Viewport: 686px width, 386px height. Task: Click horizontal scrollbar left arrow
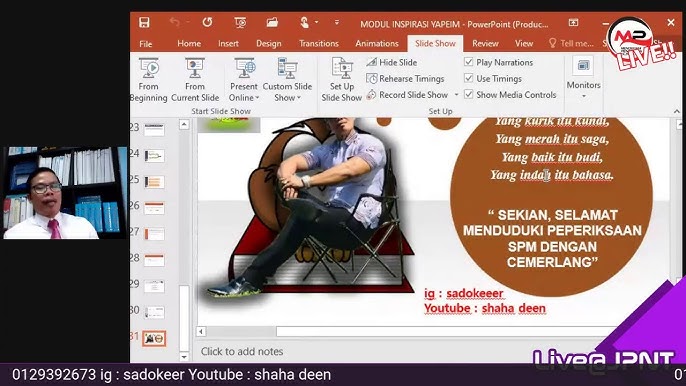[x=201, y=331]
